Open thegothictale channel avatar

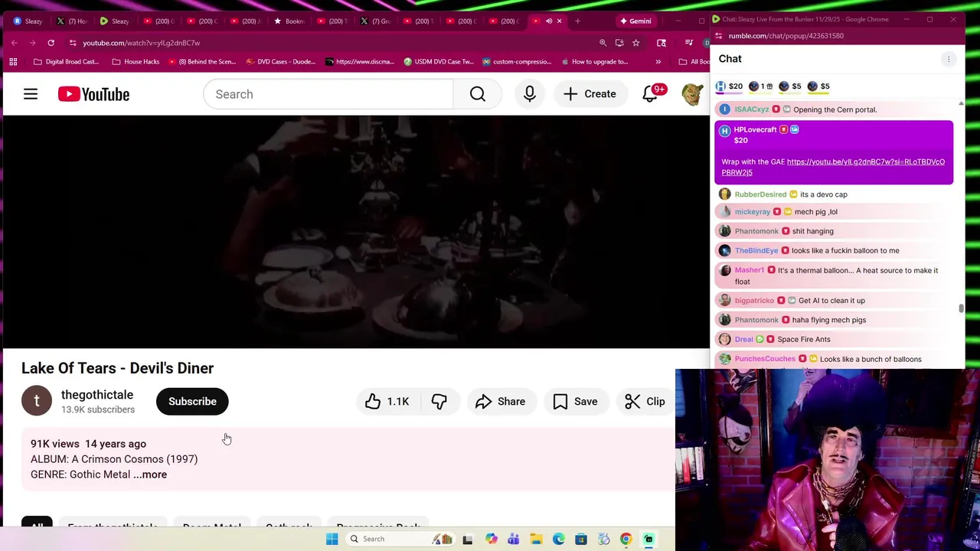point(37,401)
